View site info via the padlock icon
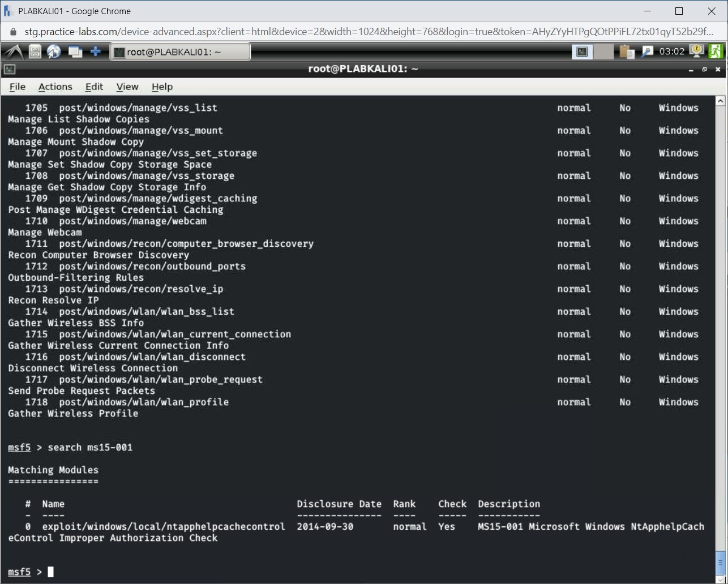 tap(12, 33)
